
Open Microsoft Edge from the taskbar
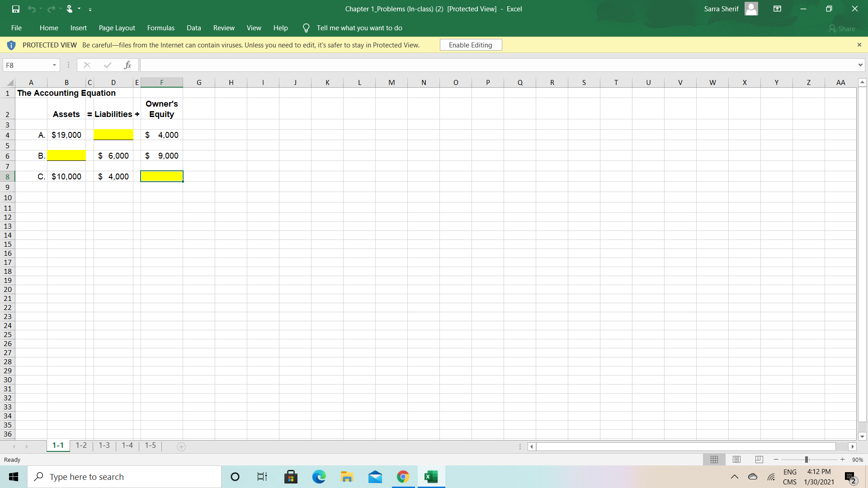coord(319,477)
